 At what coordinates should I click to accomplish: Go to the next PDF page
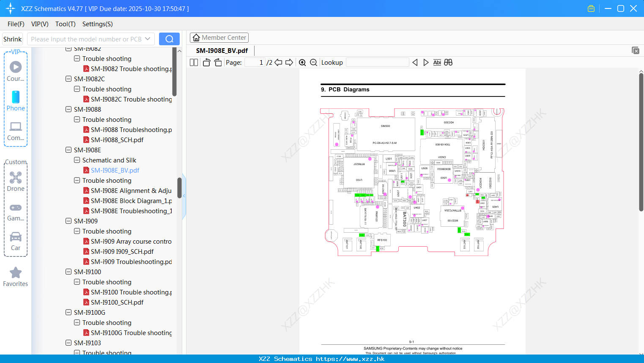coord(289,62)
